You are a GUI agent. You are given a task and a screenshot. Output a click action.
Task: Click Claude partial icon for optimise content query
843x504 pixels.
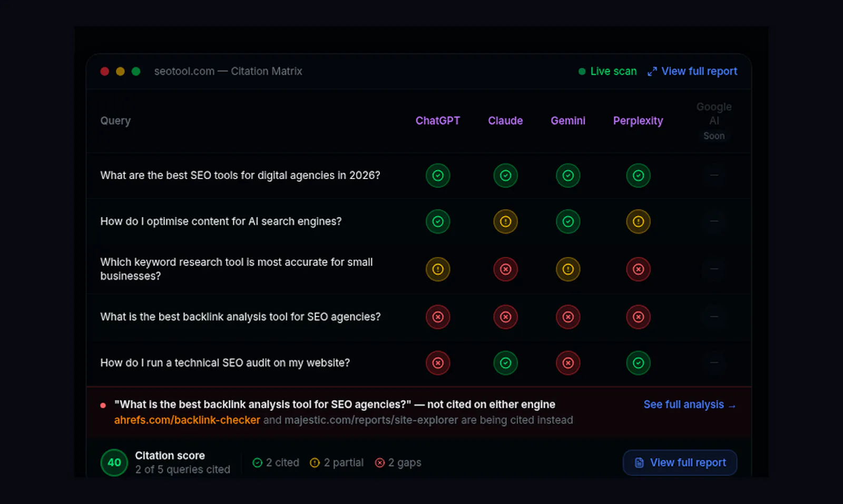point(505,222)
